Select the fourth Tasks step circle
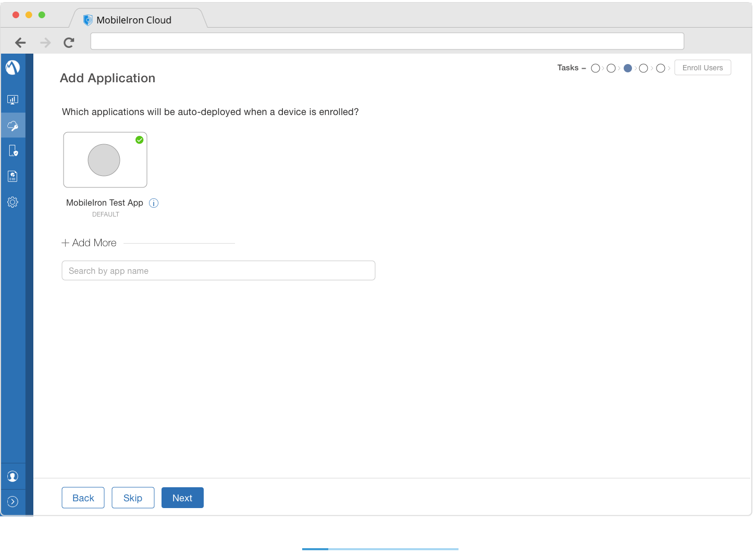The width and height of the screenshot is (756, 557). [x=643, y=68]
